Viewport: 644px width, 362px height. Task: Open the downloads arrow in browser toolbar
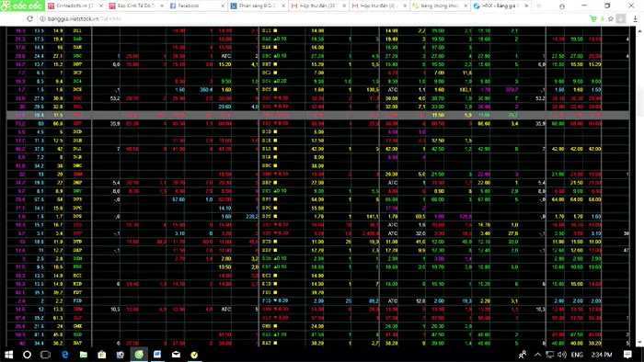[x=636, y=19]
